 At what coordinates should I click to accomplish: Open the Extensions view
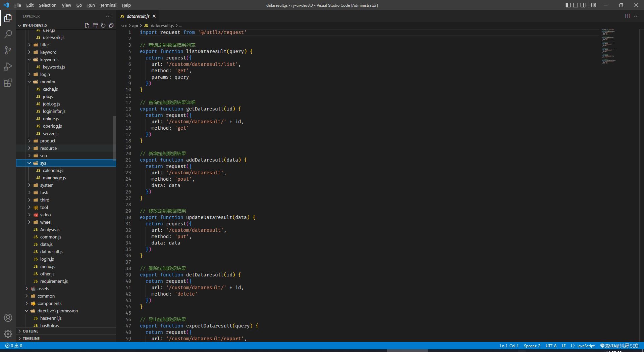[x=8, y=83]
